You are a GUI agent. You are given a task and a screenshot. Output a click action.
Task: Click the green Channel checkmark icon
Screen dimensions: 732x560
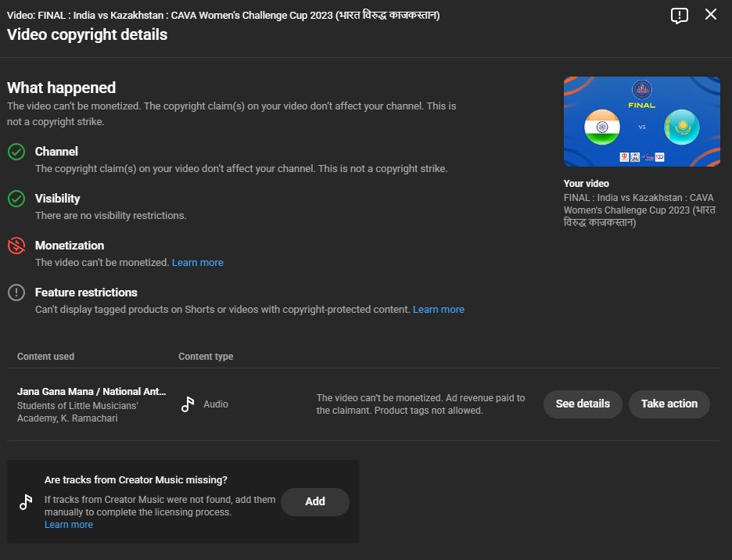pyautogui.click(x=16, y=152)
